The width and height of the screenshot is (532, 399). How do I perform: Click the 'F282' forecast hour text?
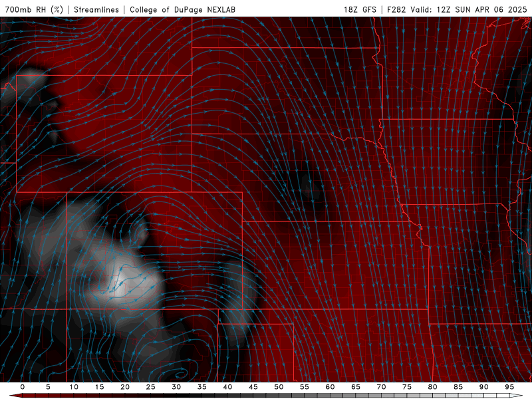point(396,9)
